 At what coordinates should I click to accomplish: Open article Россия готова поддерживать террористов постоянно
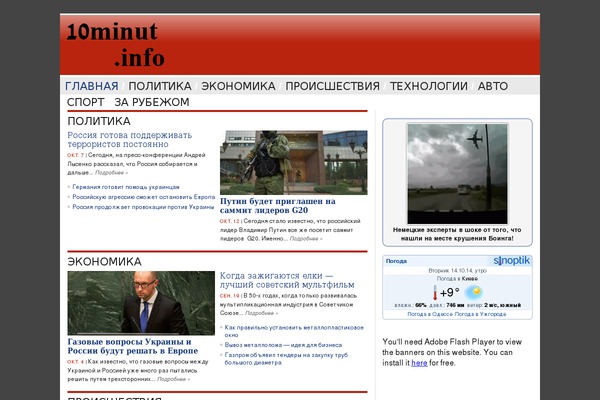(x=130, y=140)
